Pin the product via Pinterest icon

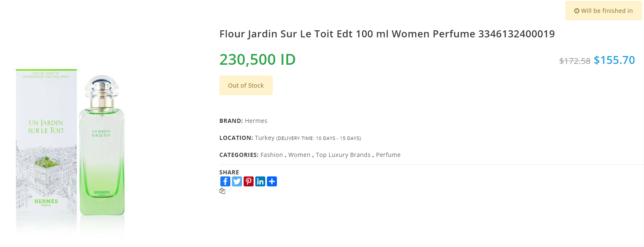click(x=249, y=181)
